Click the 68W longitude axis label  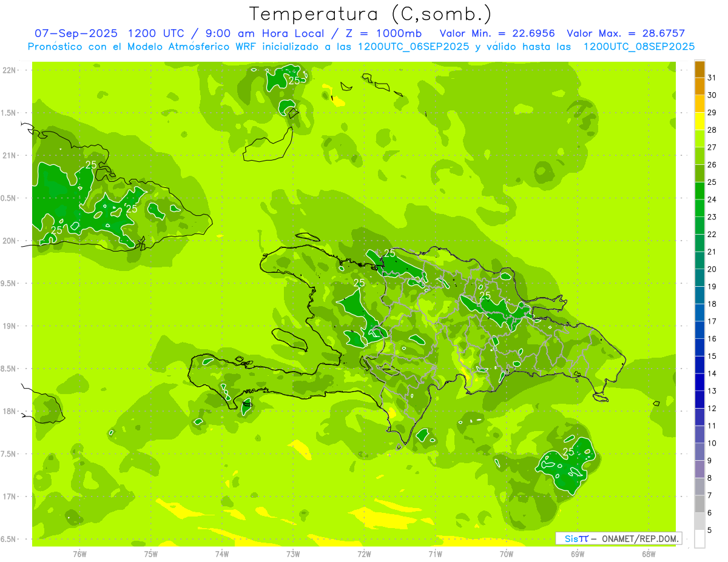tap(649, 554)
